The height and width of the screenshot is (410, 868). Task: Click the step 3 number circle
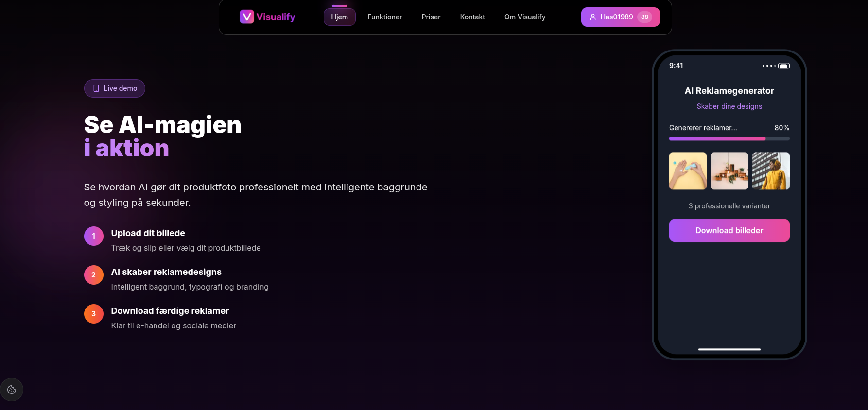(x=94, y=314)
